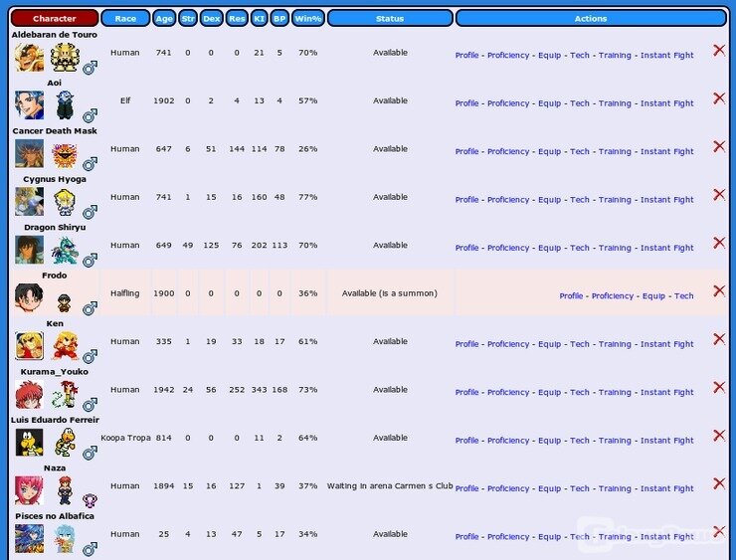Click Cancer Death Mask sprite image
This screenshot has height=560, width=736.
[65, 155]
